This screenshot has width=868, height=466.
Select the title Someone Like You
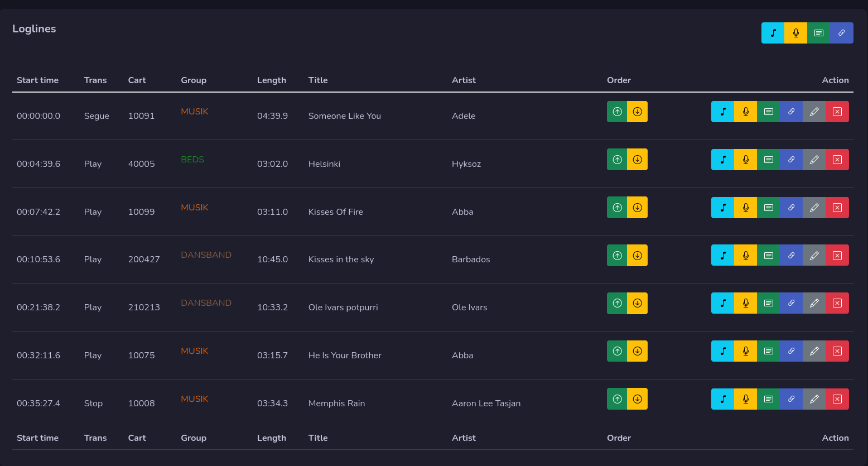pos(345,116)
